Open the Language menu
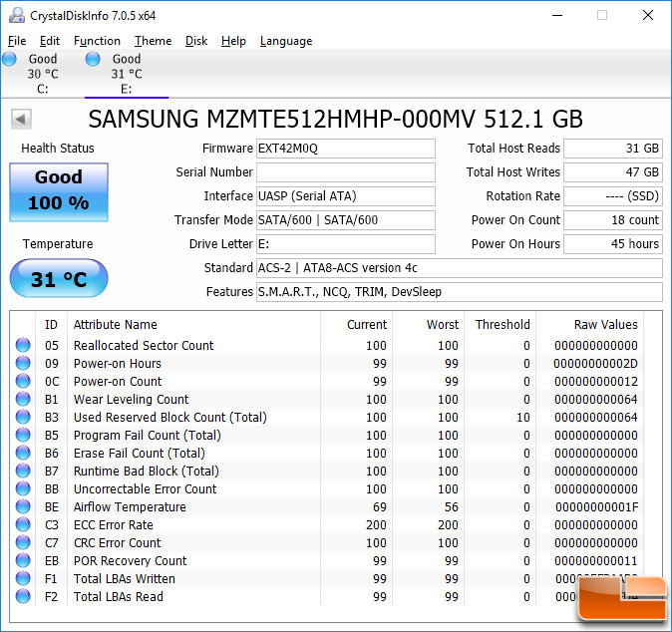 286,41
